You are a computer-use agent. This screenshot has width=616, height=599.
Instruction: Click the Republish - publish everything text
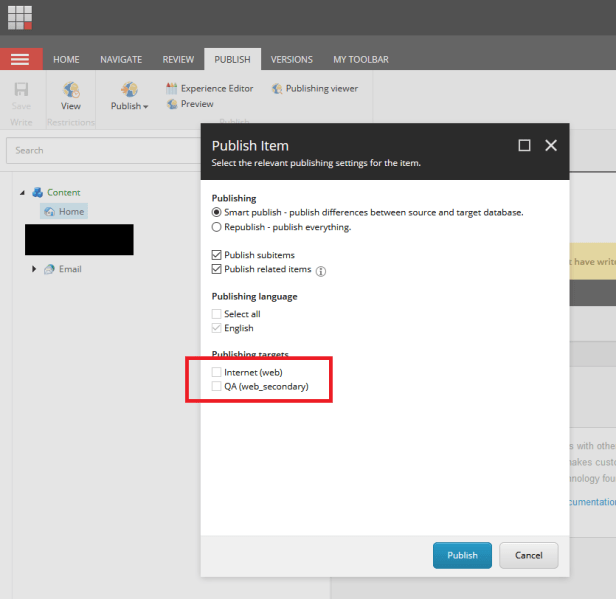[288, 227]
